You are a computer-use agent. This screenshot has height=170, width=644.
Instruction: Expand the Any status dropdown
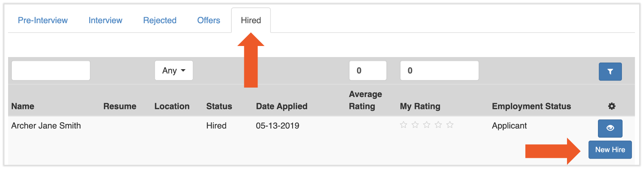pos(174,71)
